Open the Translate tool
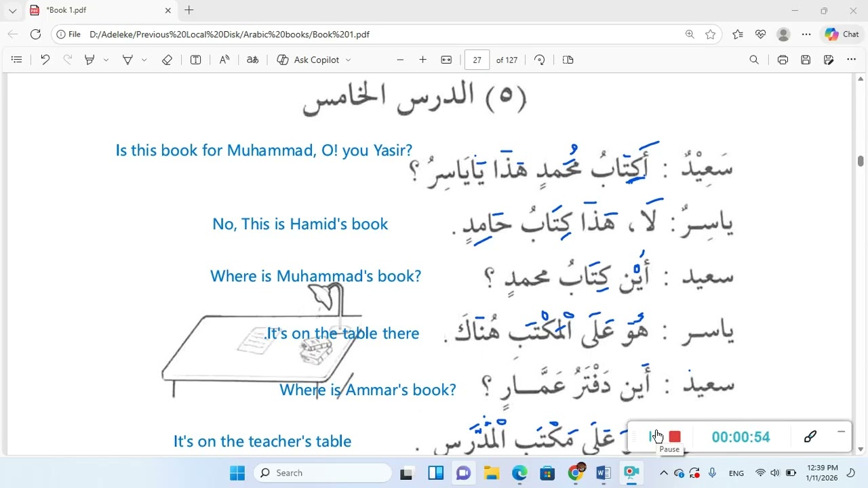Image resolution: width=868 pixels, height=488 pixels. [x=252, y=60]
